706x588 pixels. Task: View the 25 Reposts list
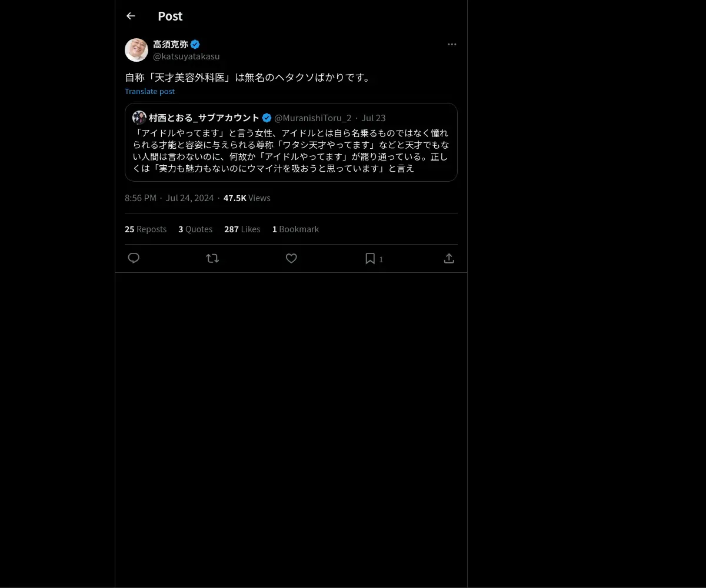pos(145,229)
